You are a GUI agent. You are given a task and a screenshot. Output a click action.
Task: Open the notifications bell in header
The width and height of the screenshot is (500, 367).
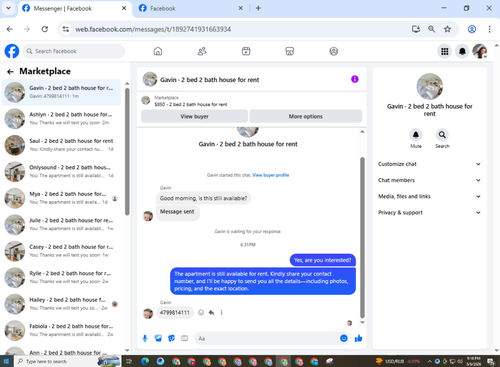(462, 51)
